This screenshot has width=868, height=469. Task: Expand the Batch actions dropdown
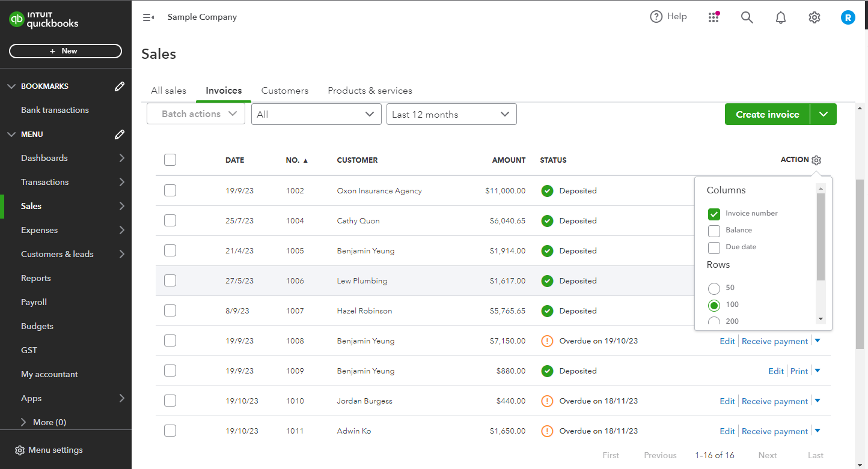point(195,114)
